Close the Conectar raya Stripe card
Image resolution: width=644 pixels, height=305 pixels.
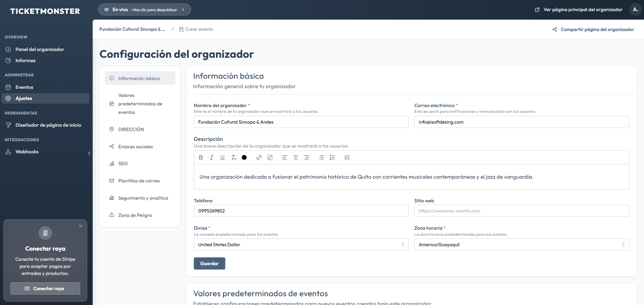click(80, 226)
